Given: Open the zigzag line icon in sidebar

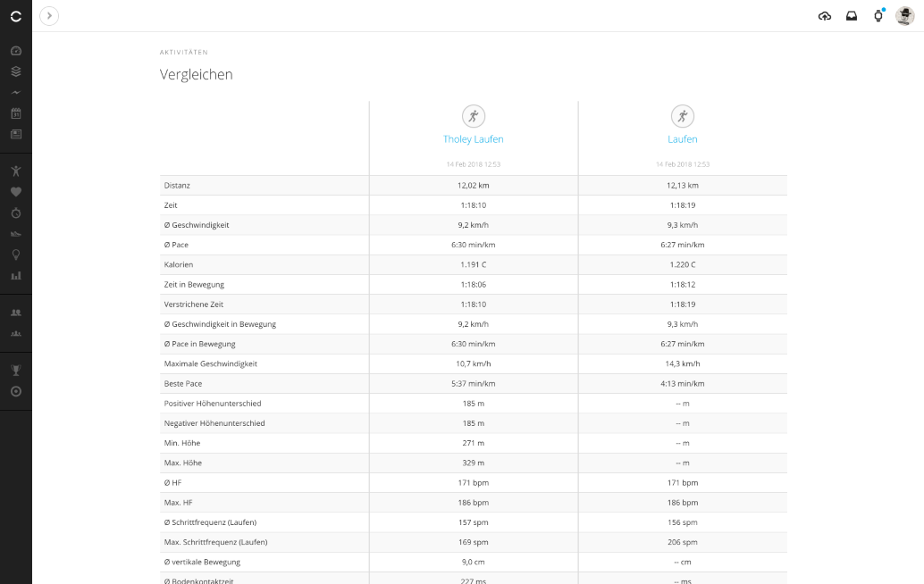Looking at the screenshot, I should (x=16, y=93).
